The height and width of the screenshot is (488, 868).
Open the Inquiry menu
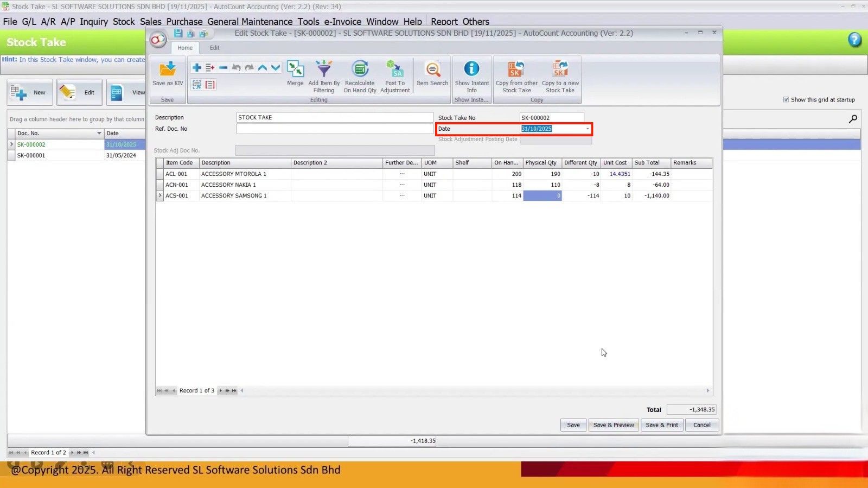94,22
